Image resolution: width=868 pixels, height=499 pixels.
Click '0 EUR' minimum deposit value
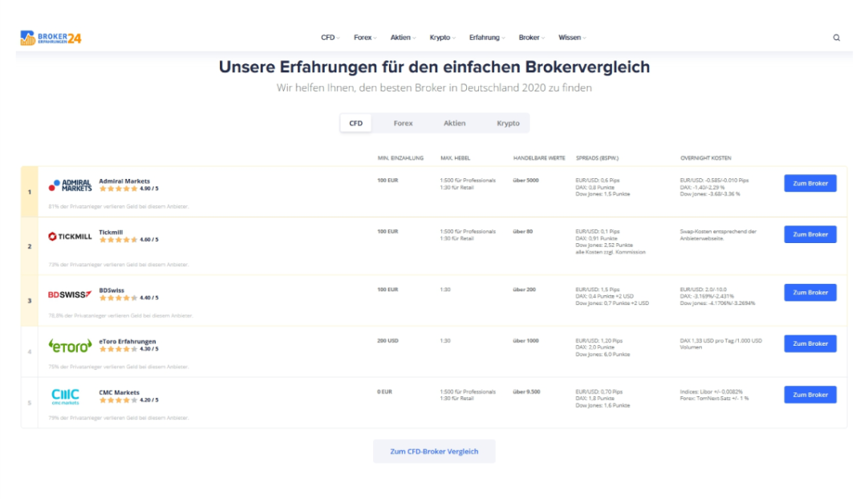point(385,391)
